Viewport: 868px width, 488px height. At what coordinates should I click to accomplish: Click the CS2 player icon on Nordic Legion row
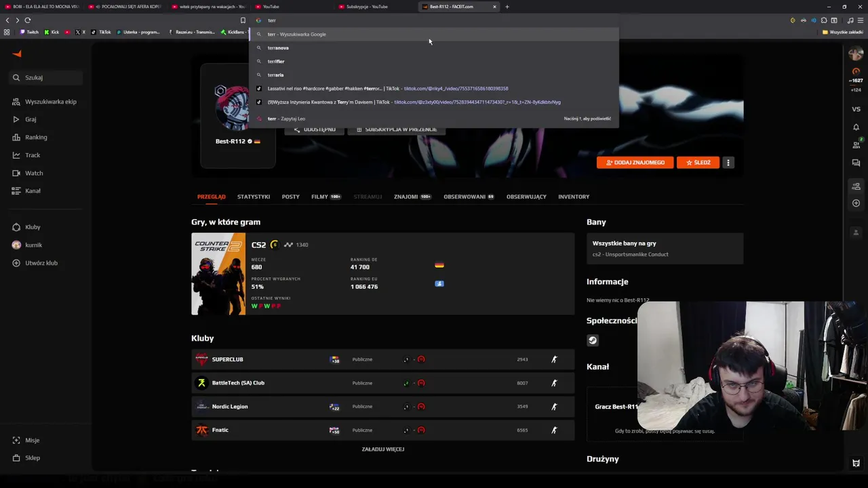[x=554, y=407]
